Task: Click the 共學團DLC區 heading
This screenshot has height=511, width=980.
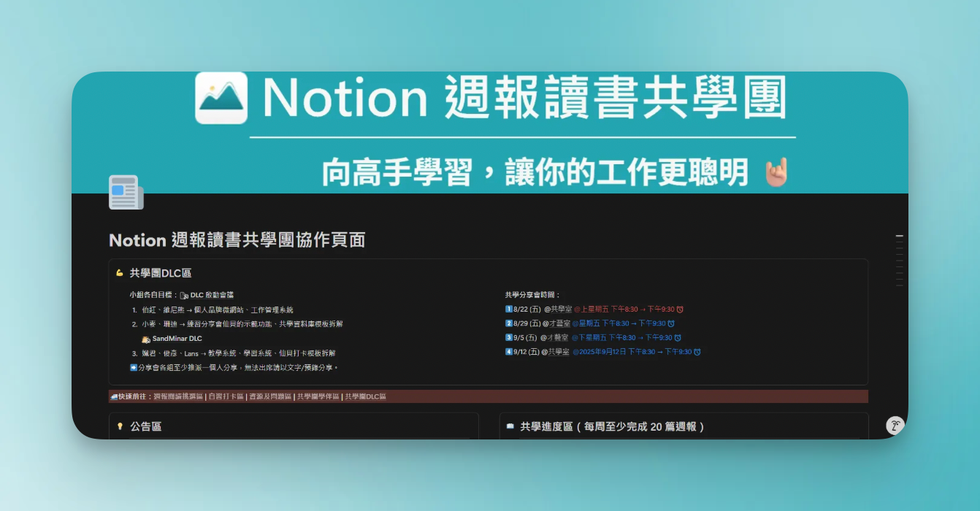Action: click(161, 273)
